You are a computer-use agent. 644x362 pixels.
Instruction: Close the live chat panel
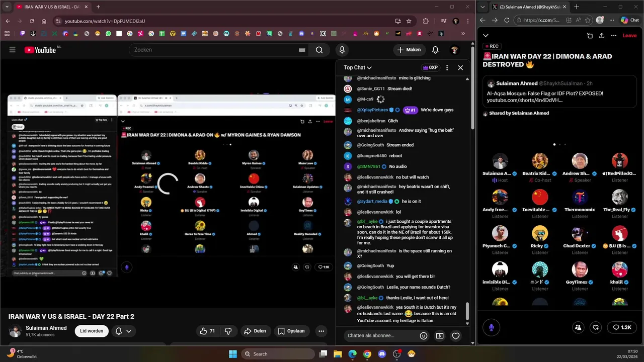[x=460, y=67]
